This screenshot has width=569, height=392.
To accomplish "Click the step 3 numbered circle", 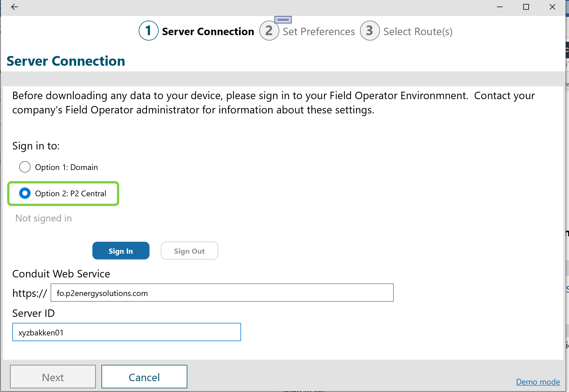I will coord(370,31).
